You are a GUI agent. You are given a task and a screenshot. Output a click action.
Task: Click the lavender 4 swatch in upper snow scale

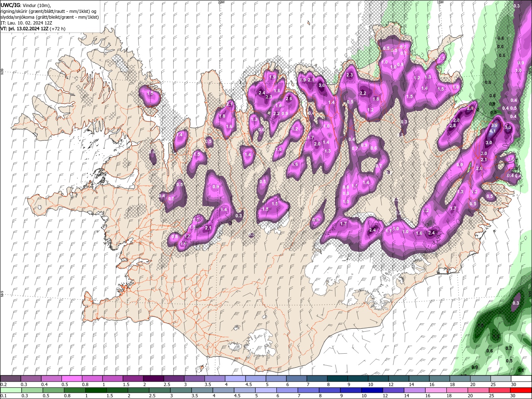pyautogui.click(x=235, y=379)
